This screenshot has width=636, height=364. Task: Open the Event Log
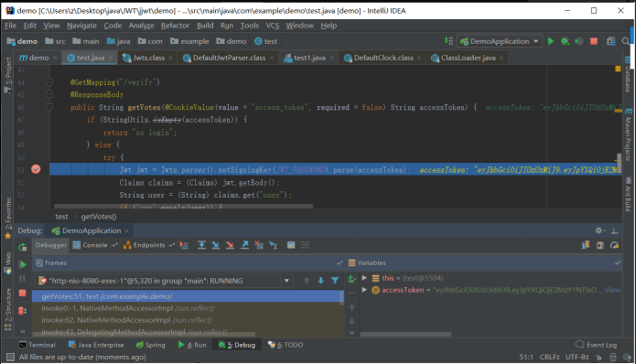[x=597, y=345]
